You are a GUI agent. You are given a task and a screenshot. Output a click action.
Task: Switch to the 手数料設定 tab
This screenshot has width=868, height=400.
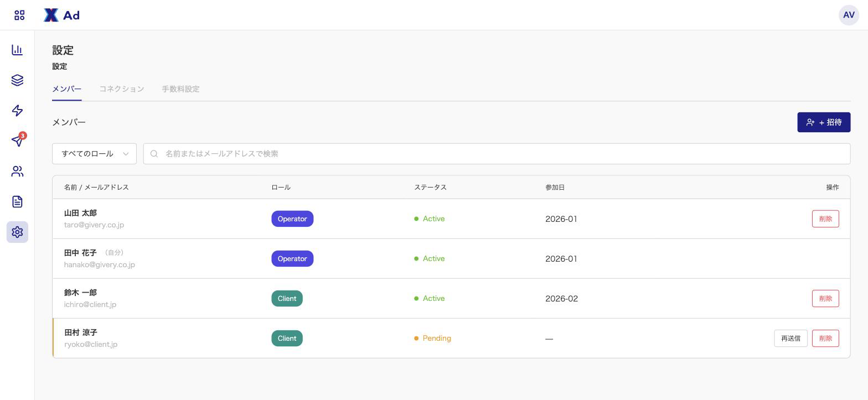tap(180, 89)
